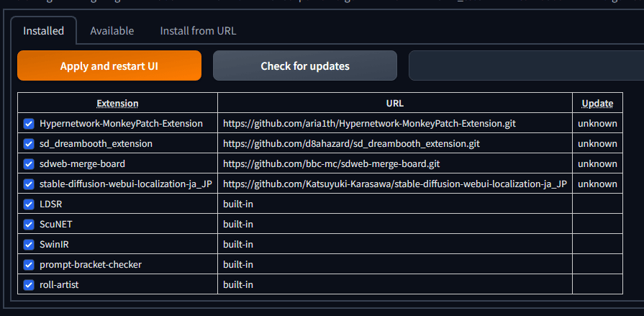Open the localization-ja_JP GitHub repository URL

click(394, 184)
